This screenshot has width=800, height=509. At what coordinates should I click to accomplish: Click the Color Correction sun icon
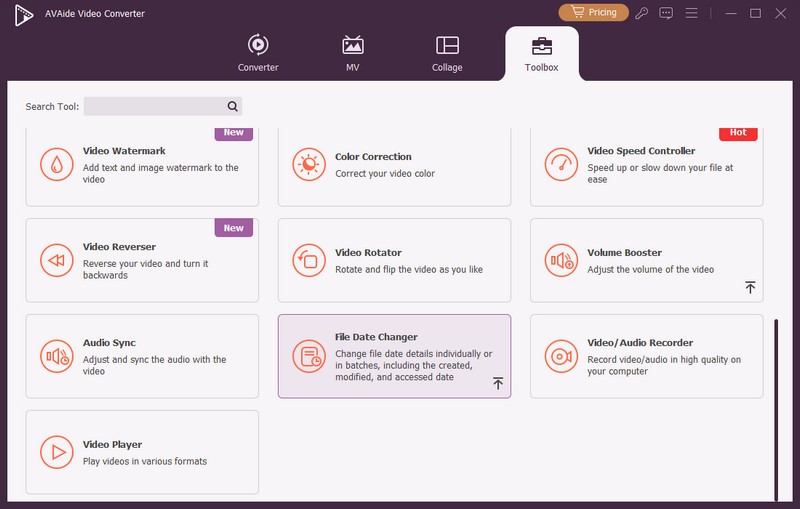tap(309, 164)
